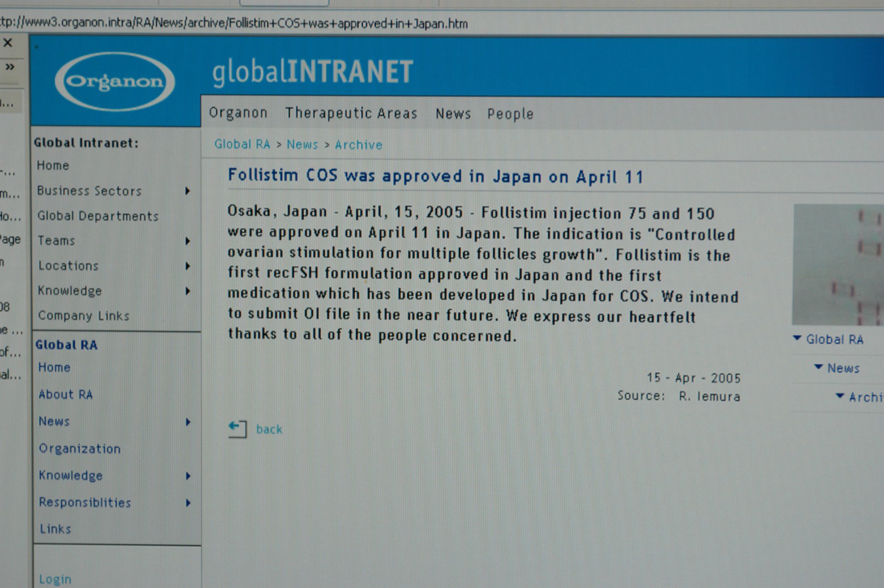Close the left sidebar panel with X
The image size is (884, 588).
click(8, 43)
